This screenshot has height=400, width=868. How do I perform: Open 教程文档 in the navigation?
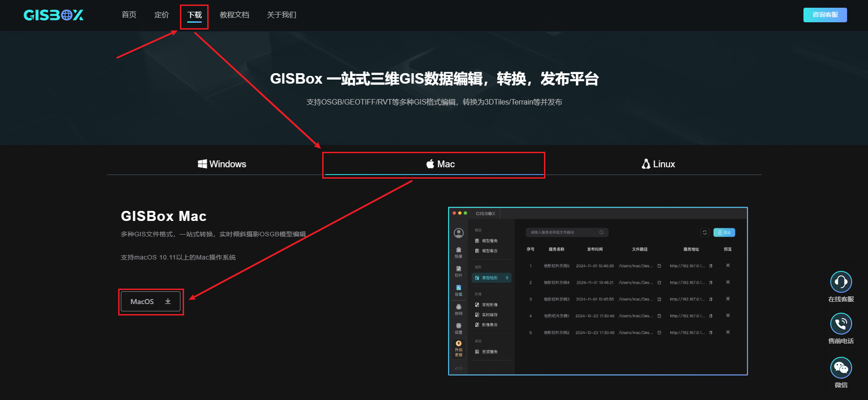pos(234,15)
